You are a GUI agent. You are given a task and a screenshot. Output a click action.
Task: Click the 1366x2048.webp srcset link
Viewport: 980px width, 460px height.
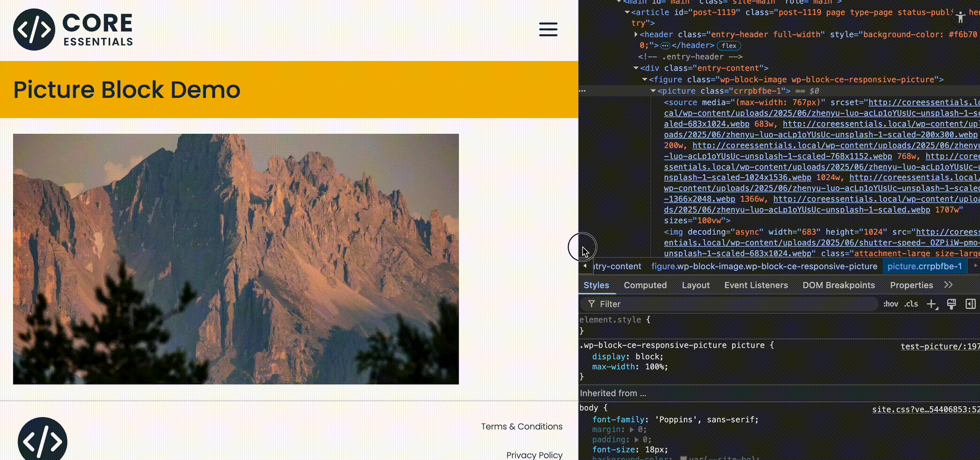[x=699, y=199]
